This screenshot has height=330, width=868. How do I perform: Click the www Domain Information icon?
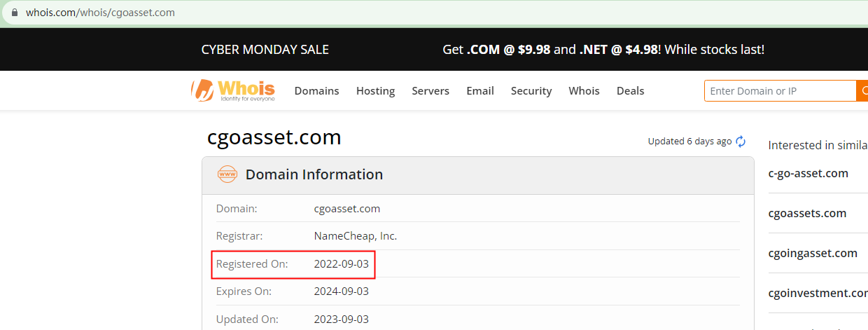[227, 174]
